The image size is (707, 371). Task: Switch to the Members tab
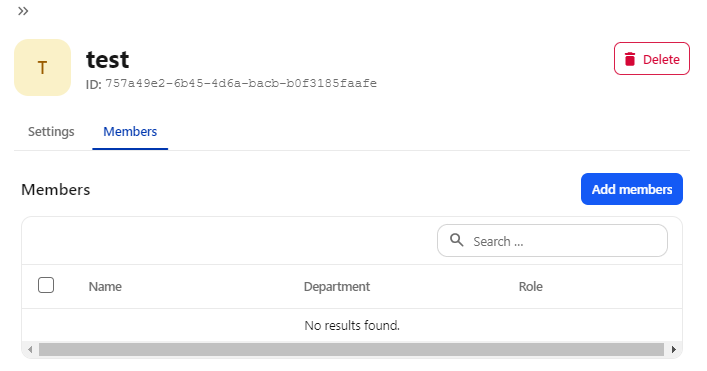130,132
